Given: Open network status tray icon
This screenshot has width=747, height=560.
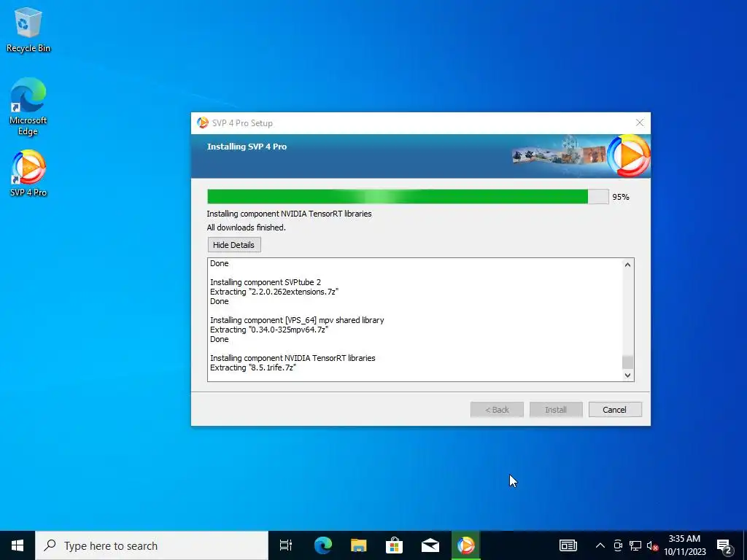Looking at the screenshot, I should point(635,545).
